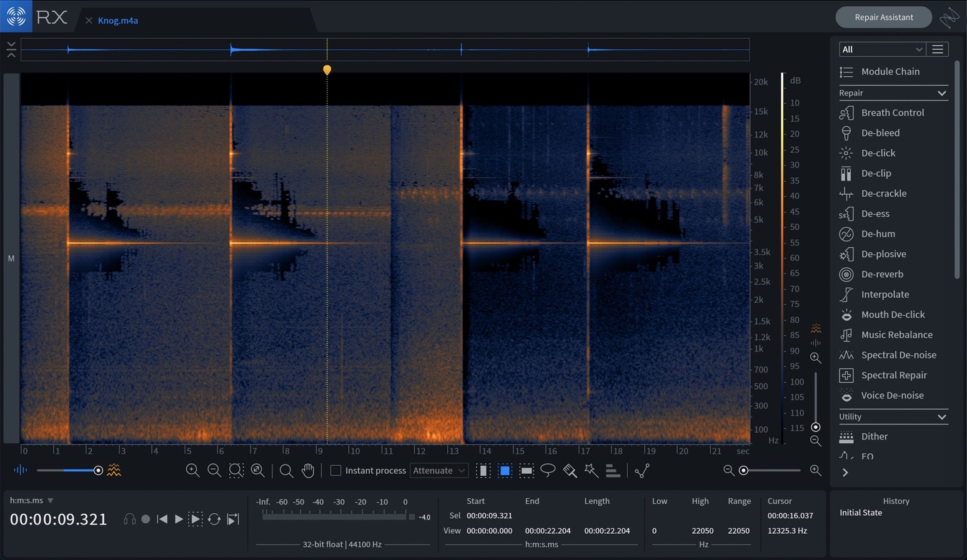Zoom out frequency scale vertically

(x=815, y=441)
